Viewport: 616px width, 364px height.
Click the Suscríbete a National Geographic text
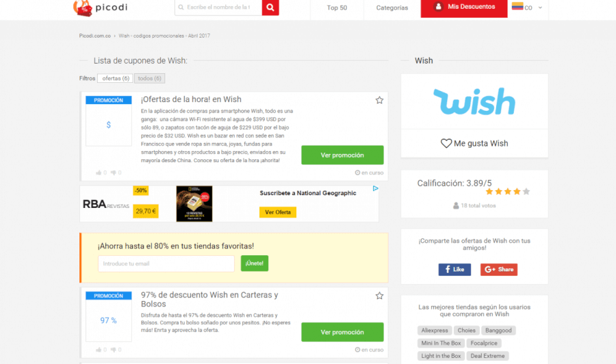307,193
